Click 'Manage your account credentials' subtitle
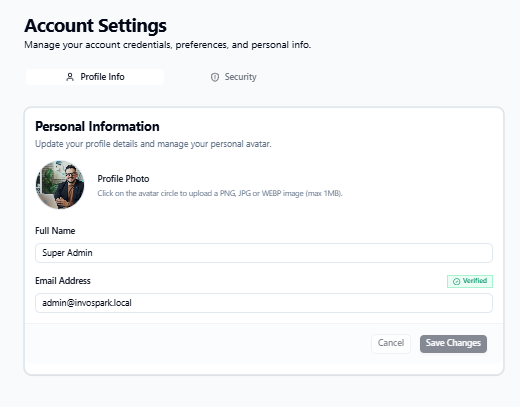520x407 pixels. (x=168, y=45)
